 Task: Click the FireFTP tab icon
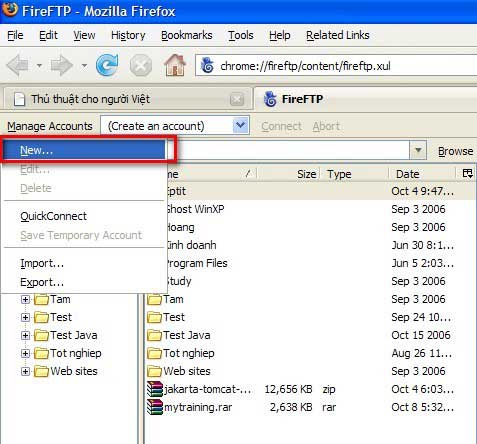(x=270, y=99)
